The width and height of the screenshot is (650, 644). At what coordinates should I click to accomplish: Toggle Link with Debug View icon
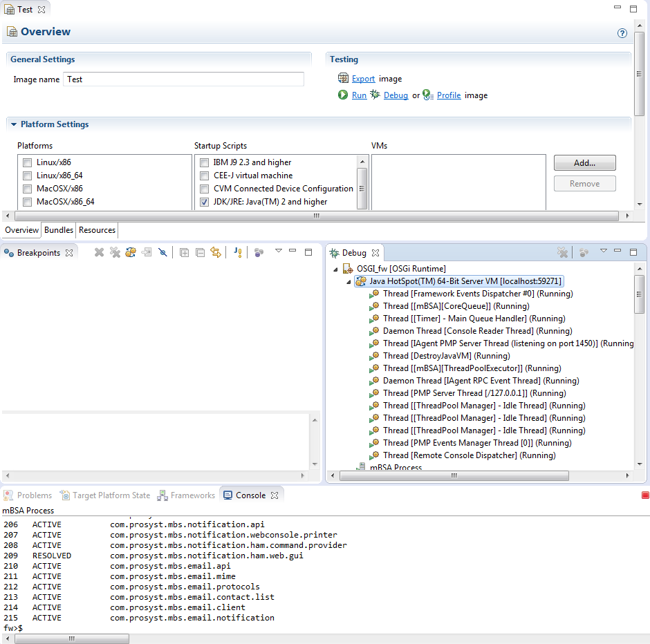(216, 253)
